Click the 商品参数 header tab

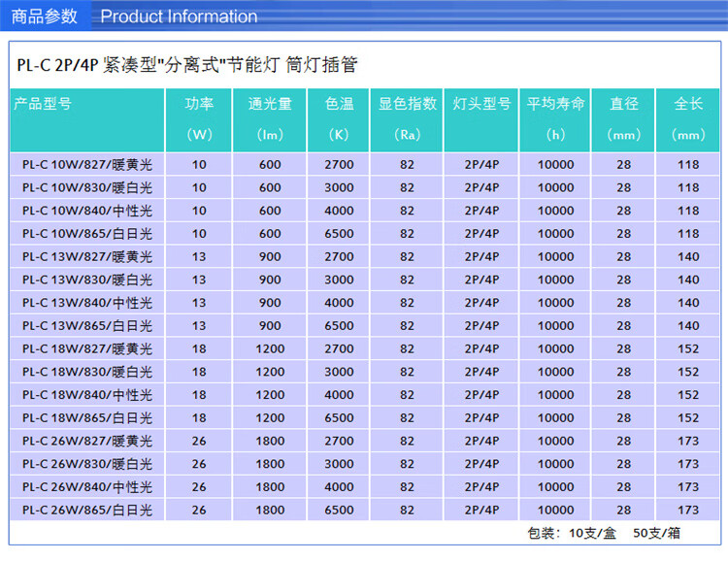(x=45, y=16)
